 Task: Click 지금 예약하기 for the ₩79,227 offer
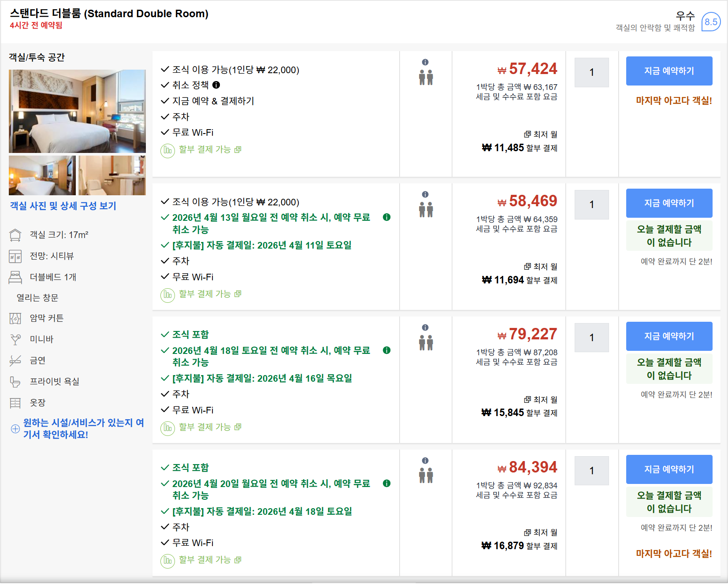669,336
